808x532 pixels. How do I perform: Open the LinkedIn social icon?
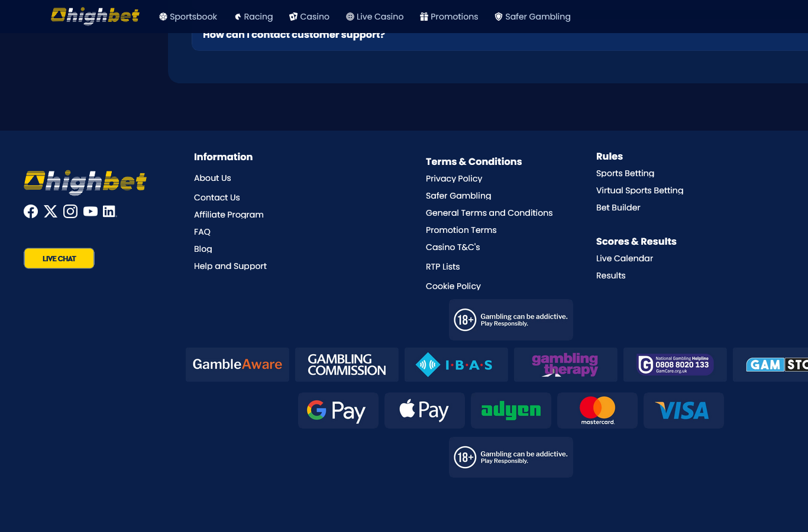109,212
